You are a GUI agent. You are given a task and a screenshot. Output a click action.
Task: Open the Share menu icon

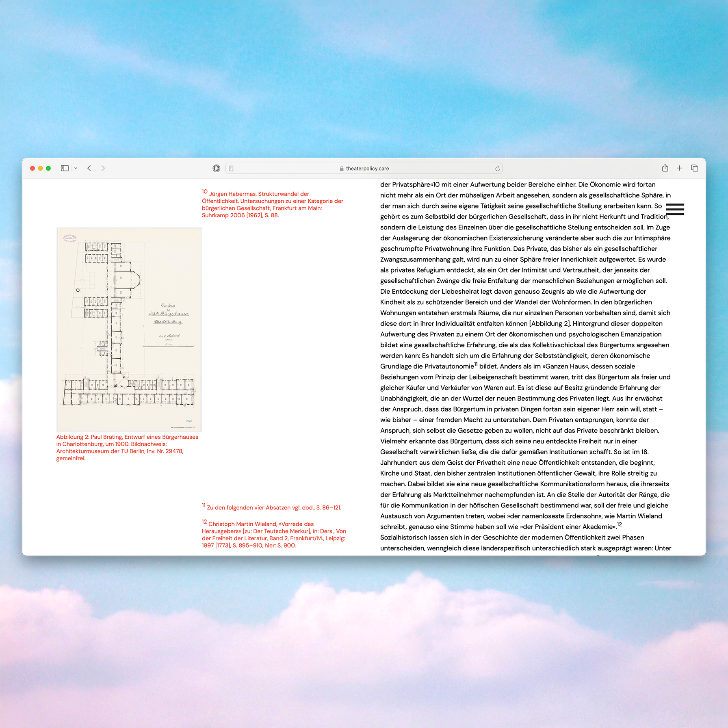point(665,168)
